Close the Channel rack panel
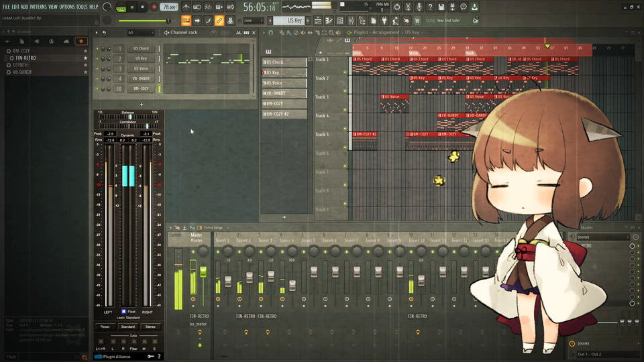This screenshot has height=362, width=644. [x=254, y=32]
